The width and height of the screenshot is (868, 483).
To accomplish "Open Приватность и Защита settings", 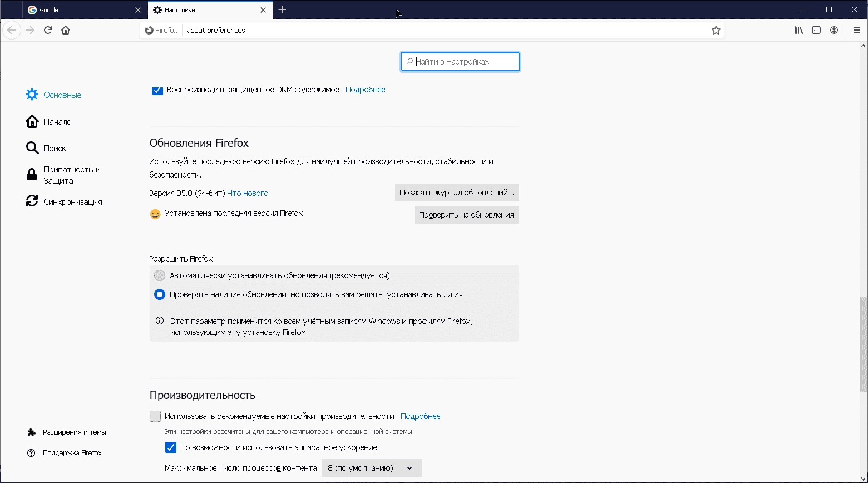I will 63,175.
